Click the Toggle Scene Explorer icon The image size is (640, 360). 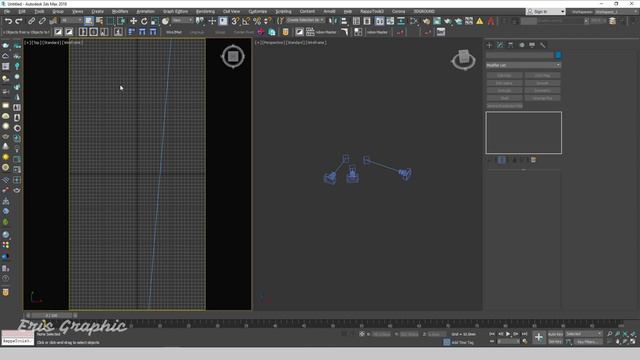356,21
